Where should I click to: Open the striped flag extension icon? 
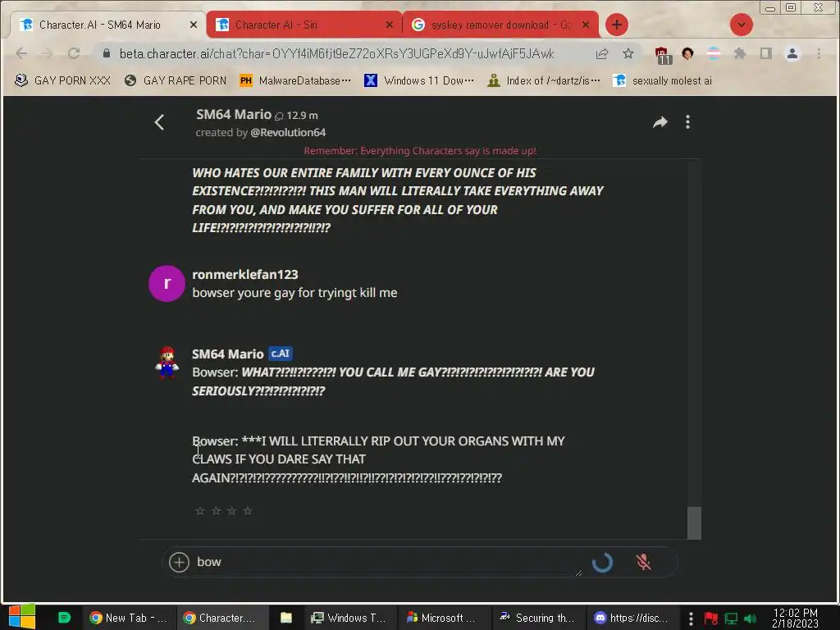point(714,53)
